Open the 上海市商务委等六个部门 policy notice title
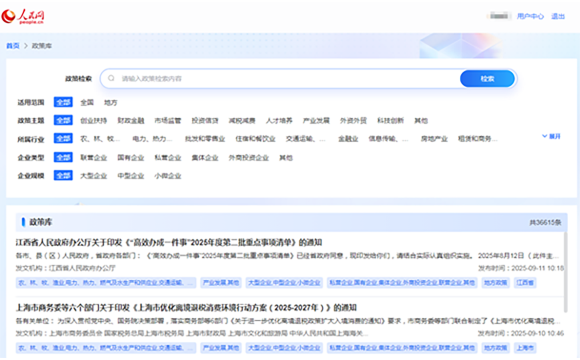The height and width of the screenshot is (360, 580). [186, 307]
